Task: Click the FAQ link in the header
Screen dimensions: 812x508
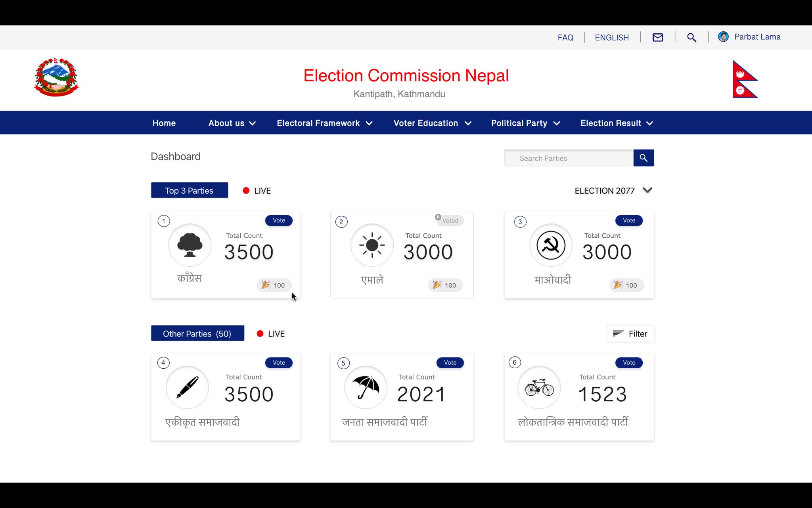Action: (x=566, y=37)
